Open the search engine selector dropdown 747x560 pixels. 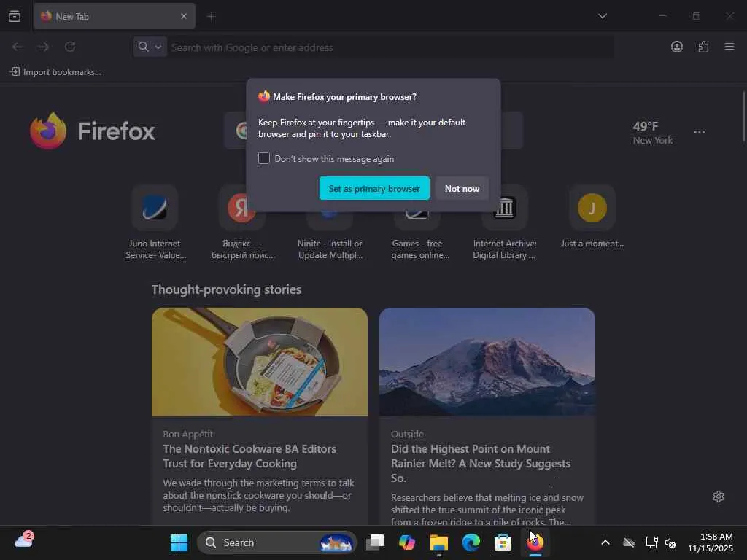[x=150, y=47]
